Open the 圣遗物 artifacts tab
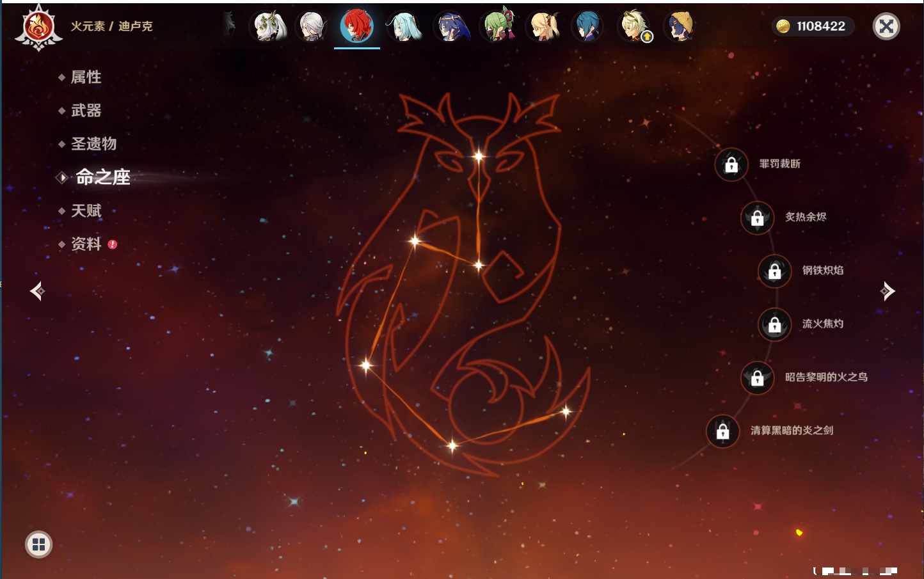 (93, 144)
